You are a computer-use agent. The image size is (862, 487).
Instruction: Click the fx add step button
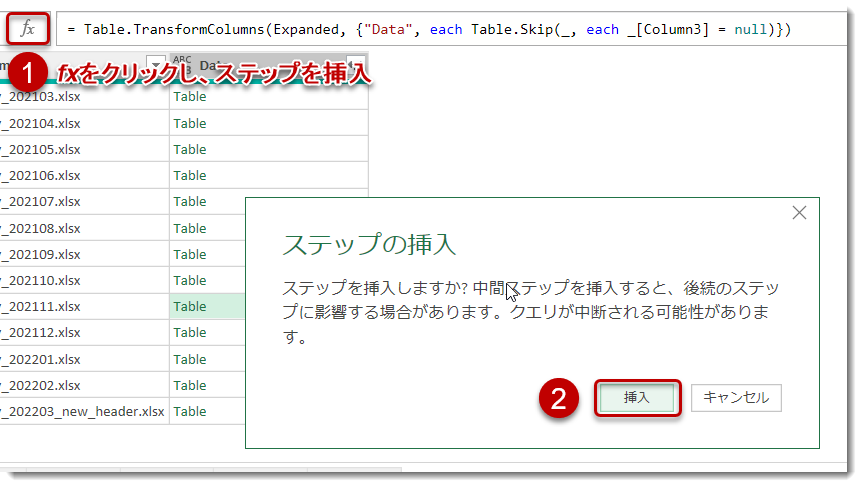click(27, 29)
